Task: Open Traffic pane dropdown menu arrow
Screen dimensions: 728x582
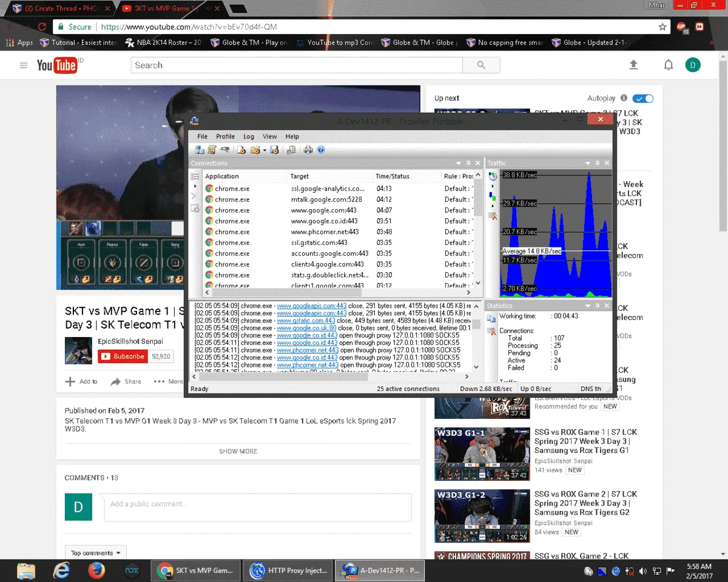Action: click(588, 163)
